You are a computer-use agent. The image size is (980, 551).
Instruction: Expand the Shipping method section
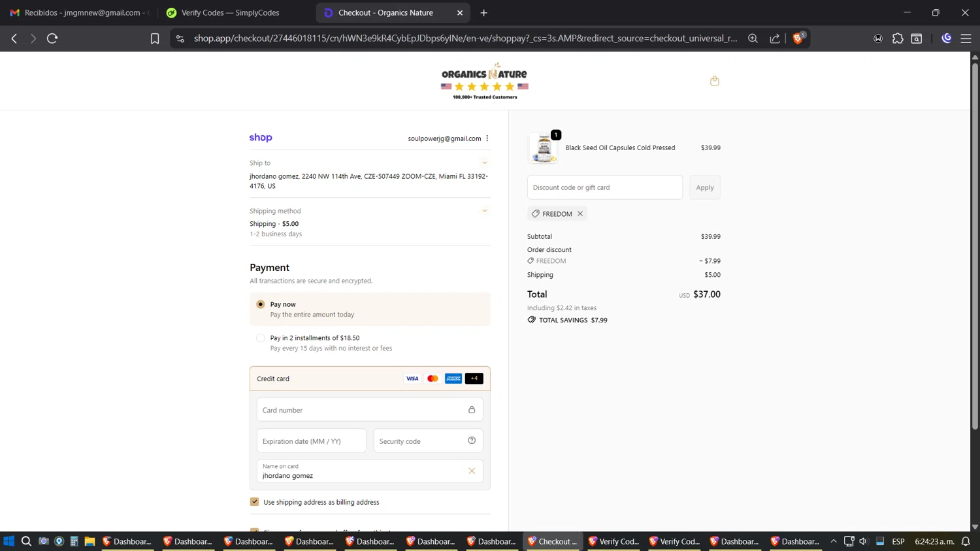485,211
